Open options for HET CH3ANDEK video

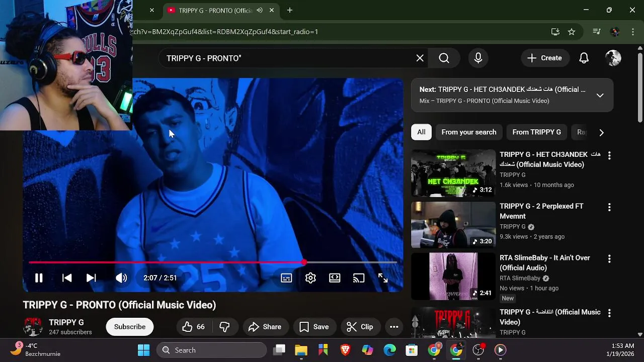click(609, 156)
